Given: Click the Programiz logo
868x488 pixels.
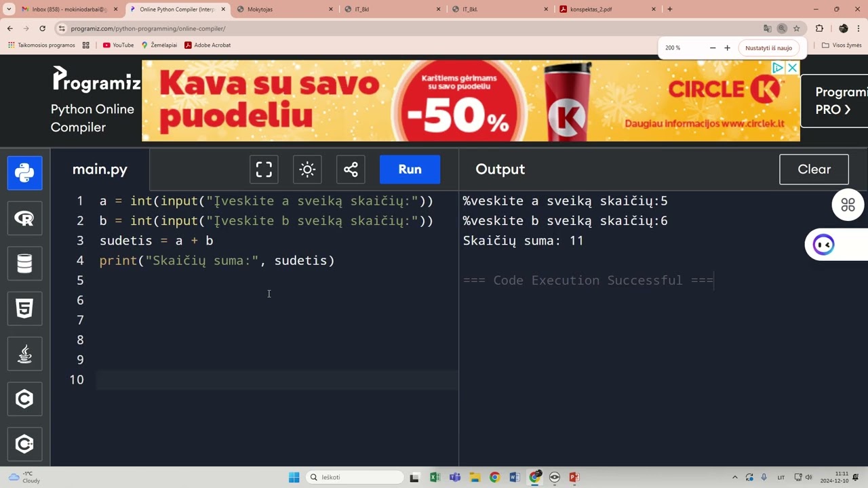Looking at the screenshot, I should (x=96, y=80).
